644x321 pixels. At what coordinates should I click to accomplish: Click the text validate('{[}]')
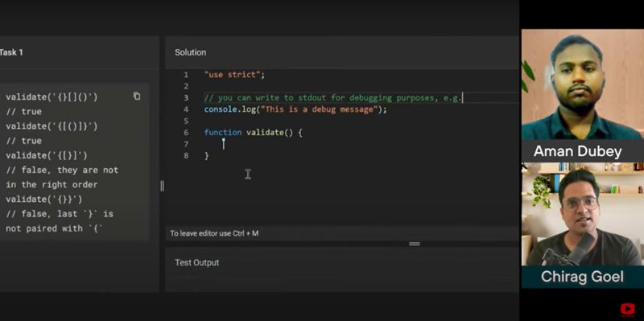point(47,155)
